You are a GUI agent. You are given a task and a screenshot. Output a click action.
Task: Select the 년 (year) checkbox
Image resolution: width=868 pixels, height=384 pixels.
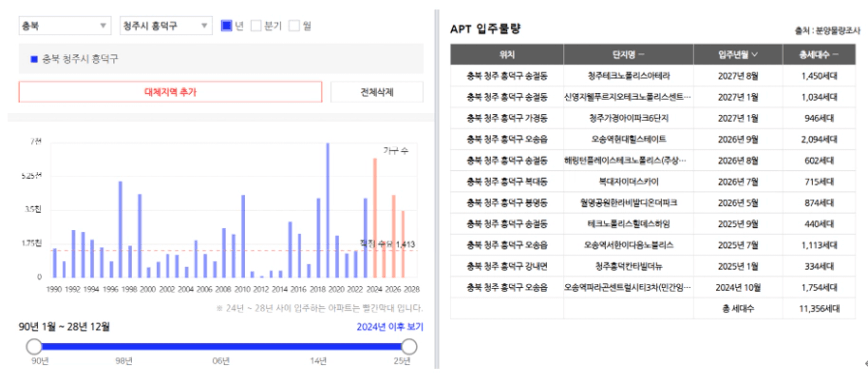tap(226, 25)
